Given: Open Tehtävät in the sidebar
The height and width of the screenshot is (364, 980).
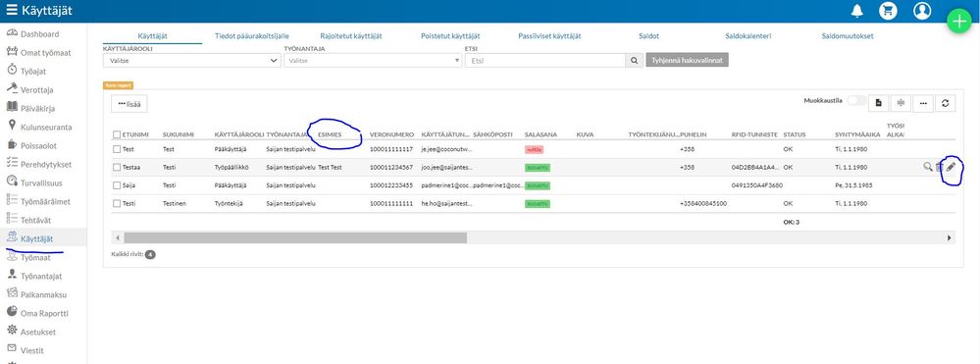Looking at the screenshot, I should (x=28, y=220).
